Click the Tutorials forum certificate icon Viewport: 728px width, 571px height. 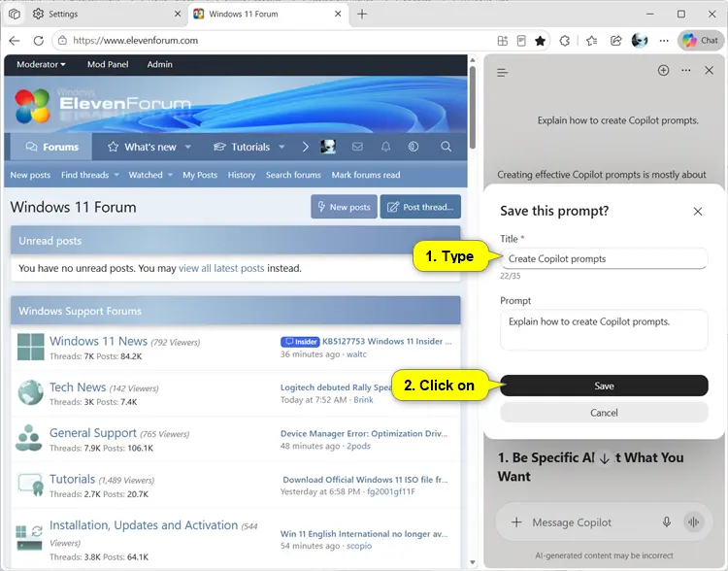(31, 485)
